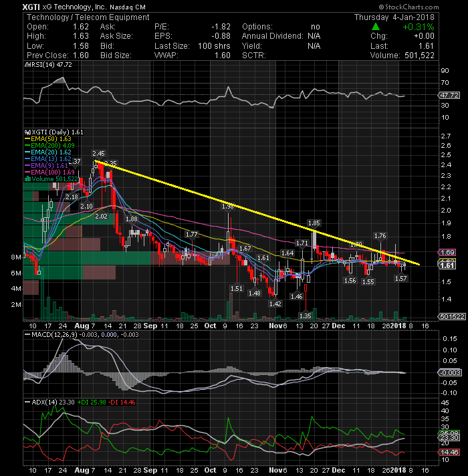This screenshot has width=468, height=476.
Task: Click the 1.88 price label
Action: coord(132,219)
